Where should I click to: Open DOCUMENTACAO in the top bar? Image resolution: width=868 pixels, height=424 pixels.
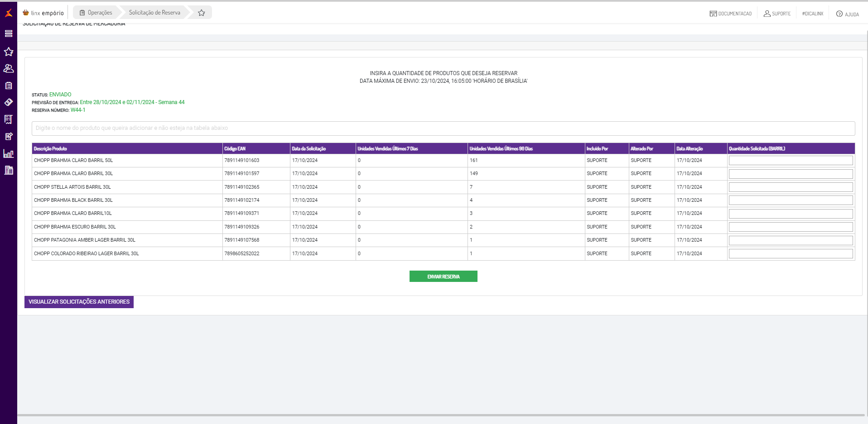(x=731, y=14)
